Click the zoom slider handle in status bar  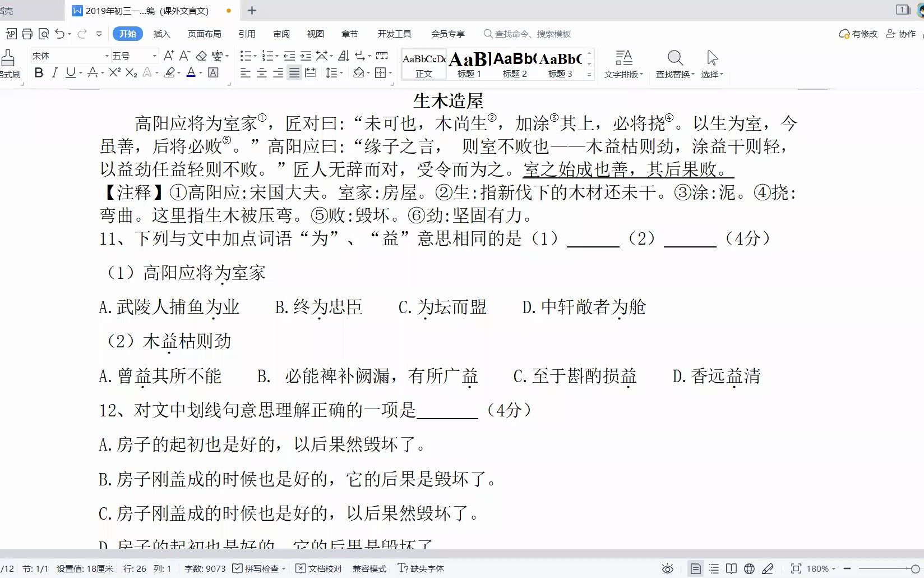coord(916,569)
